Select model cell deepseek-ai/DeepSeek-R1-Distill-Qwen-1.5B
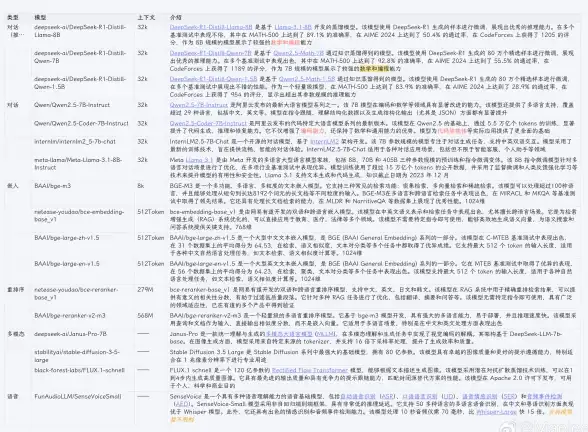The width and height of the screenshot is (588, 432). (x=80, y=83)
